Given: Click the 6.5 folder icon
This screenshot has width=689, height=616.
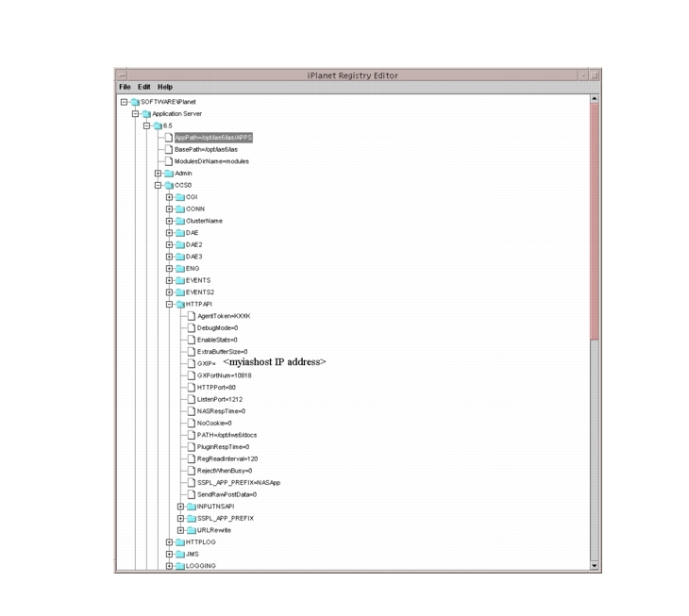Looking at the screenshot, I should tap(158, 125).
